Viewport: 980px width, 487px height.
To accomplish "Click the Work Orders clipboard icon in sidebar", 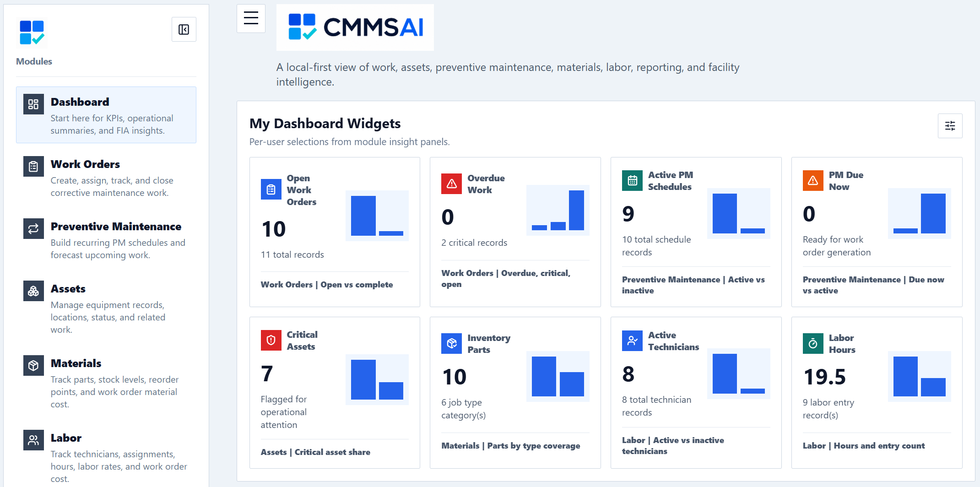I will click(33, 167).
